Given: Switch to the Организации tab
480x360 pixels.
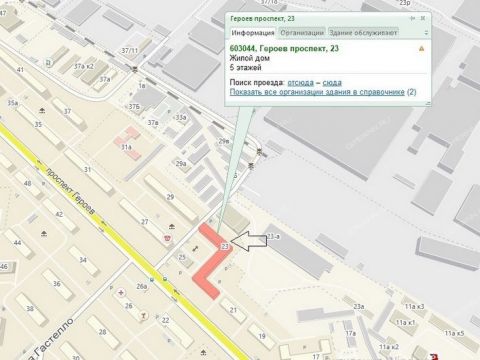Looking at the screenshot, I should point(302,32).
